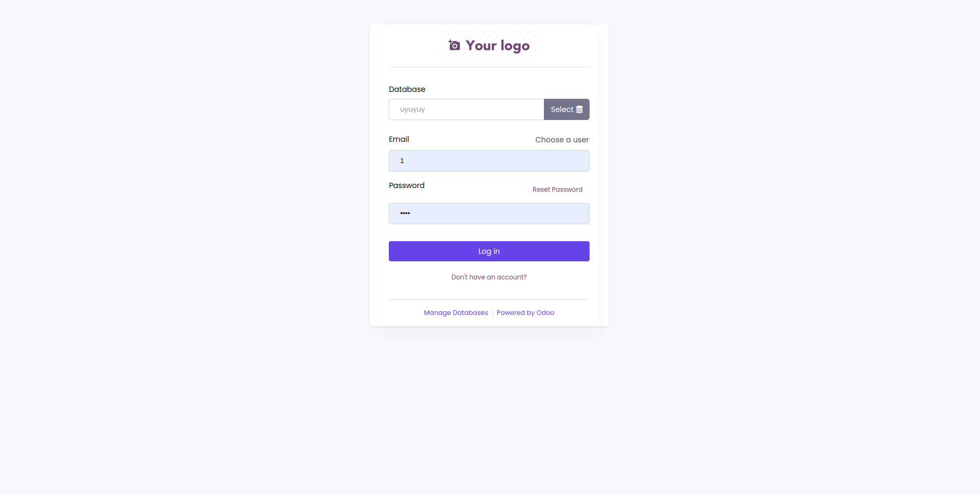
Task: Click the Email field label
Action: pos(399,139)
